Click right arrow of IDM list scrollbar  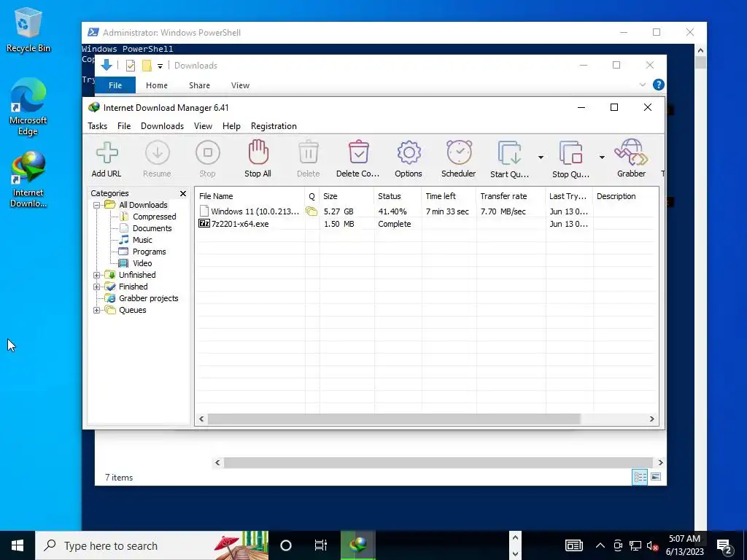[651, 419]
